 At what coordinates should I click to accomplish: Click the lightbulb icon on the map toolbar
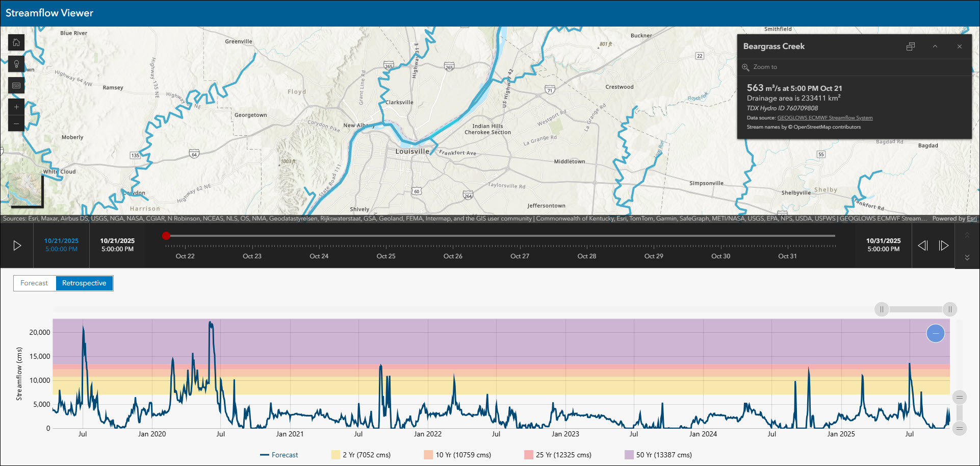(x=16, y=64)
